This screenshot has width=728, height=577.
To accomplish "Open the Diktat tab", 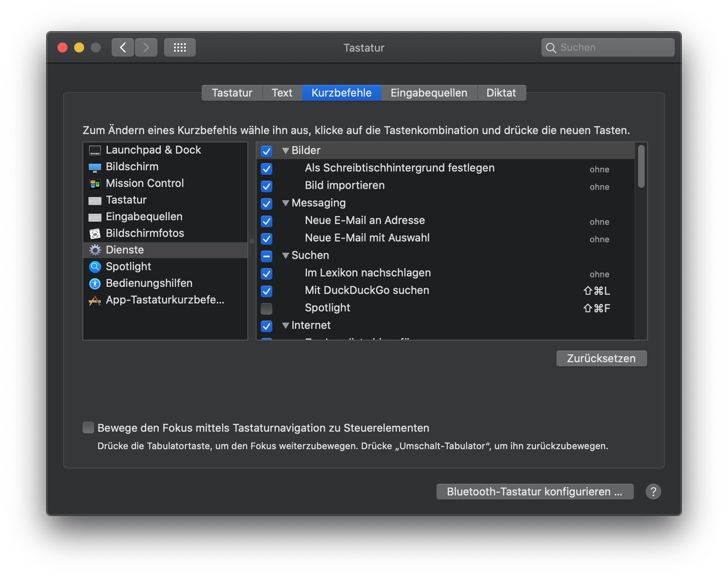I will coord(501,93).
